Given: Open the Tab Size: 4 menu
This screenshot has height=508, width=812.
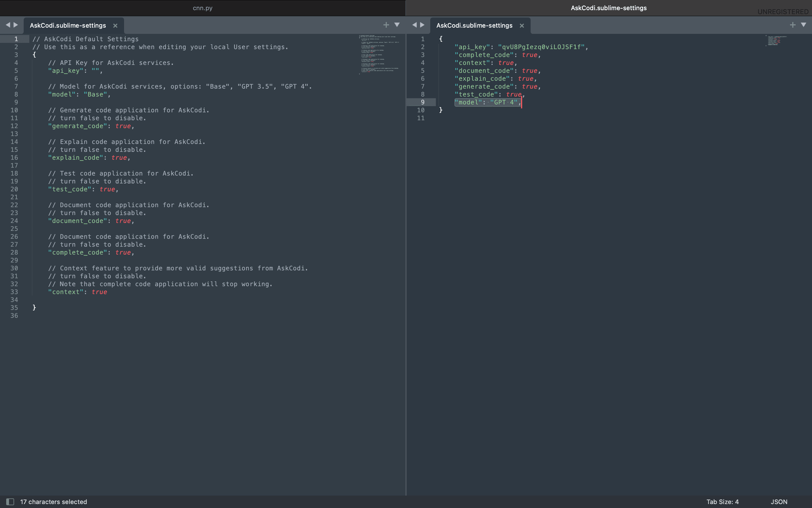Looking at the screenshot, I should (x=722, y=502).
